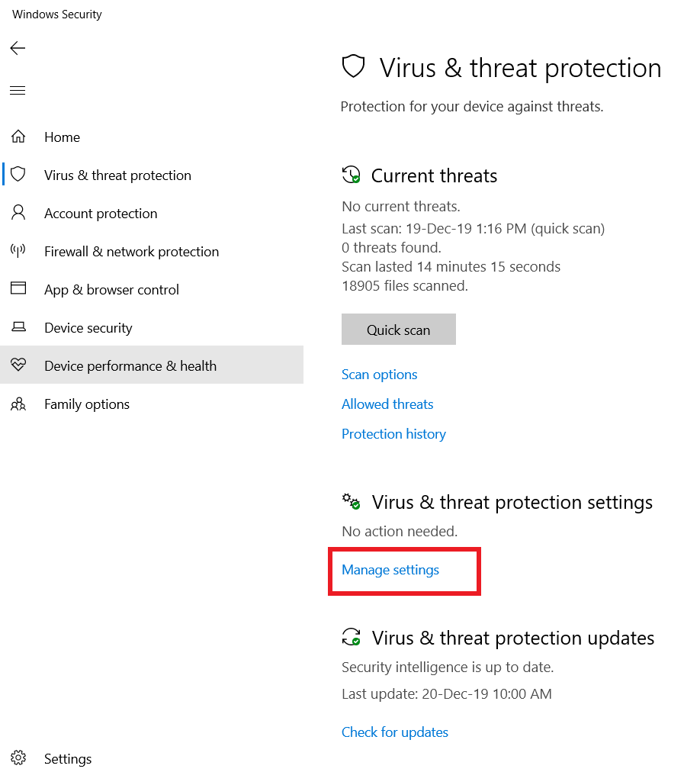Open Device performance & health page
700x772 pixels.
152,365
